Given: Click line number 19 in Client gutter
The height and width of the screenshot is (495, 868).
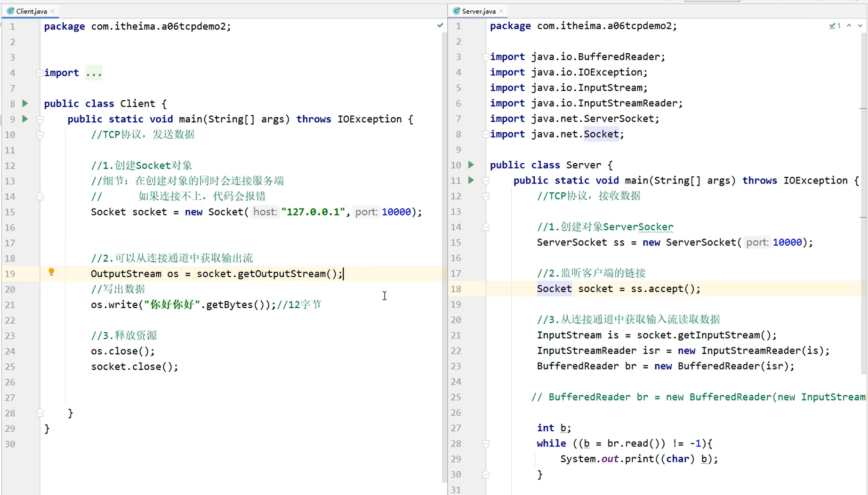Looking at the screenshot, I should (x=10, y=274).
